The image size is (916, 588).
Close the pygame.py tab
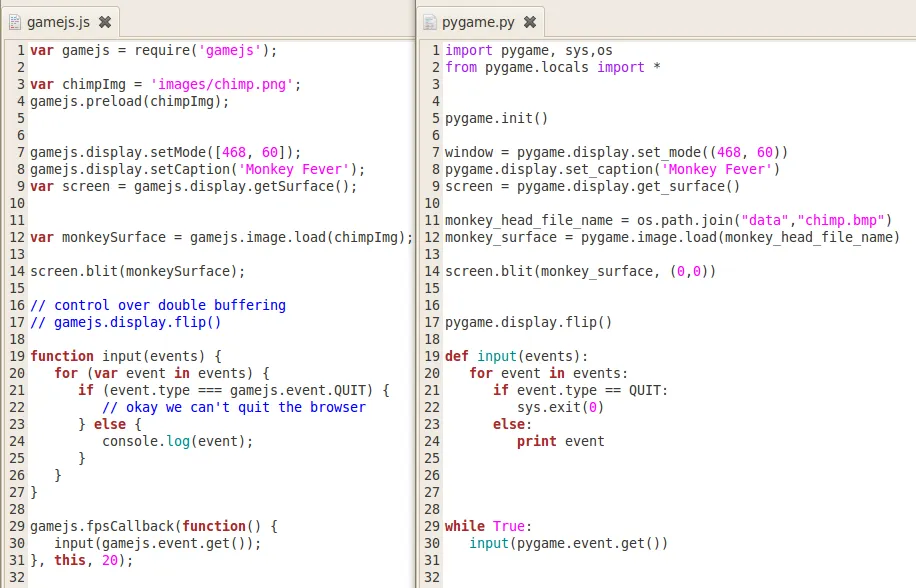(x=529, y=22)
